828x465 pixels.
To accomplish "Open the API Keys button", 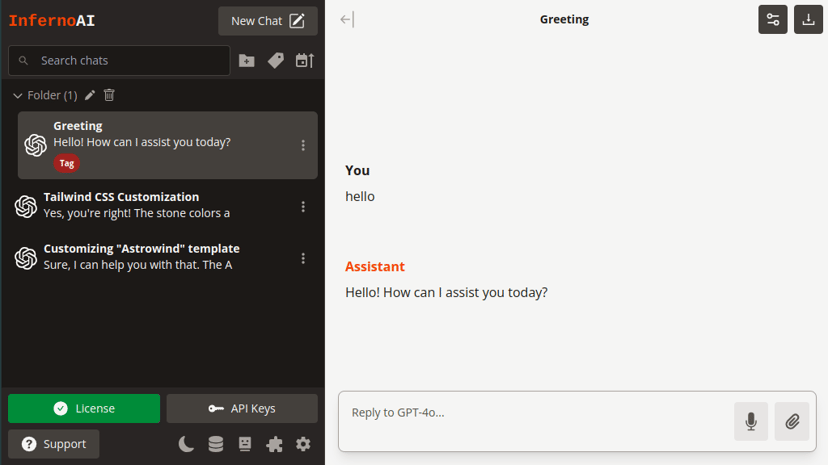I will point(242,409).
